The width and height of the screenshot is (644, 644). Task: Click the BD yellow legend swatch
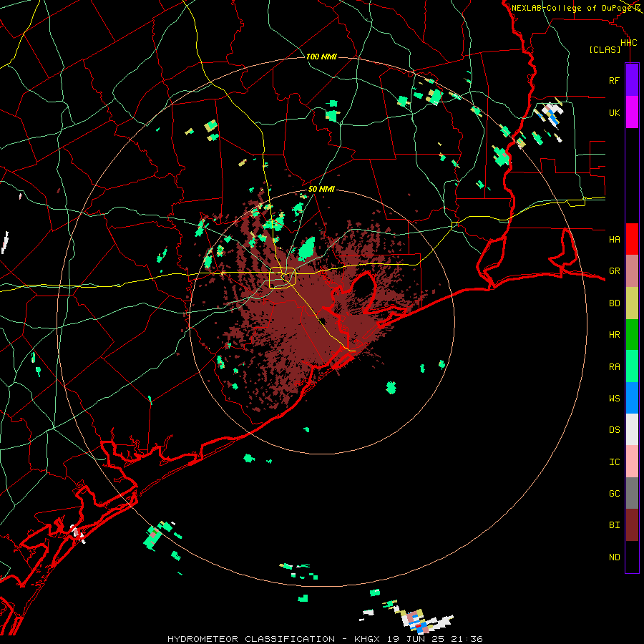632,303
